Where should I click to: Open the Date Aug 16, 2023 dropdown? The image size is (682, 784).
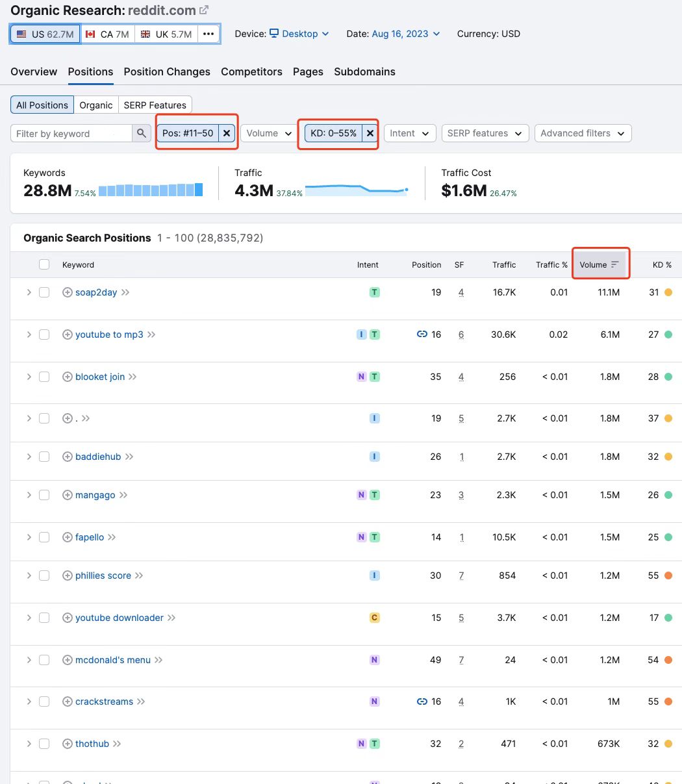pyautogui.click(x=406, y=34)
